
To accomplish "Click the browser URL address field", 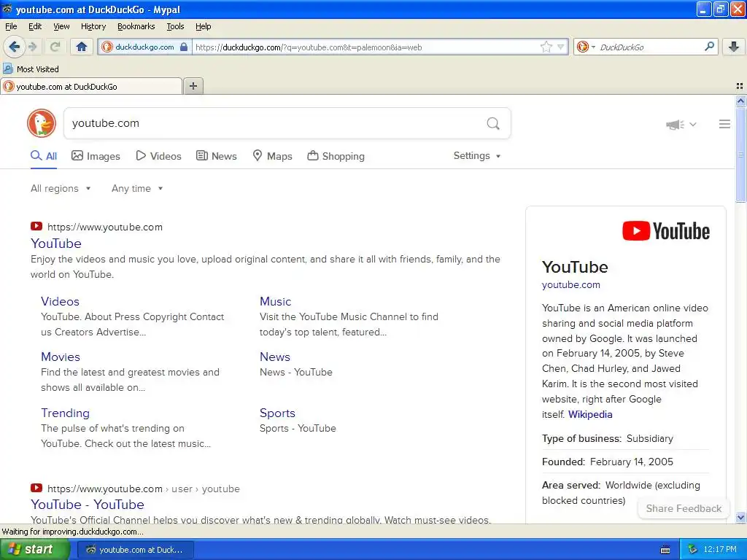I will pos(365,47).
